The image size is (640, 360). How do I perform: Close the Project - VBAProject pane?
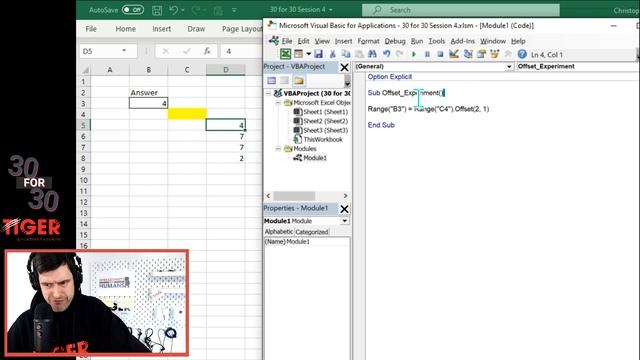click(x=344, y=67)
